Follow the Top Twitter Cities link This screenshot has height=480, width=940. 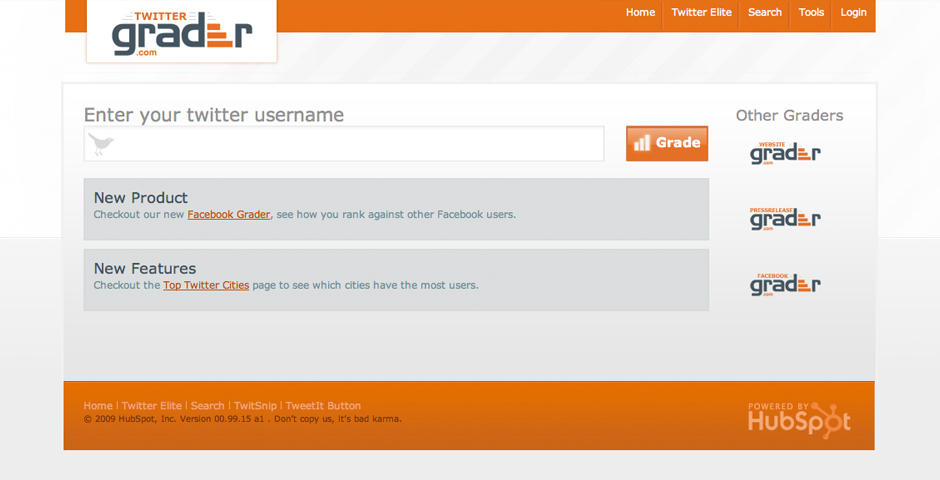click(x=206, y=285)
